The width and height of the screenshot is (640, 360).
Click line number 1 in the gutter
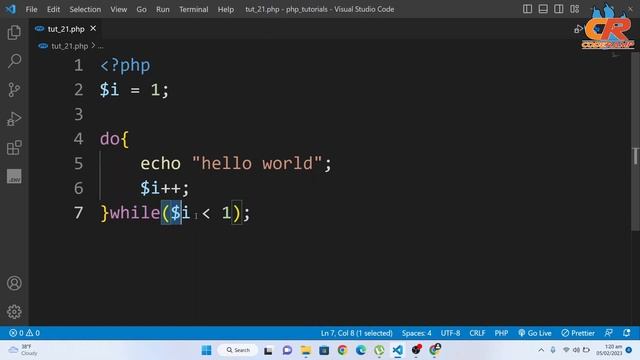(78, 65)
